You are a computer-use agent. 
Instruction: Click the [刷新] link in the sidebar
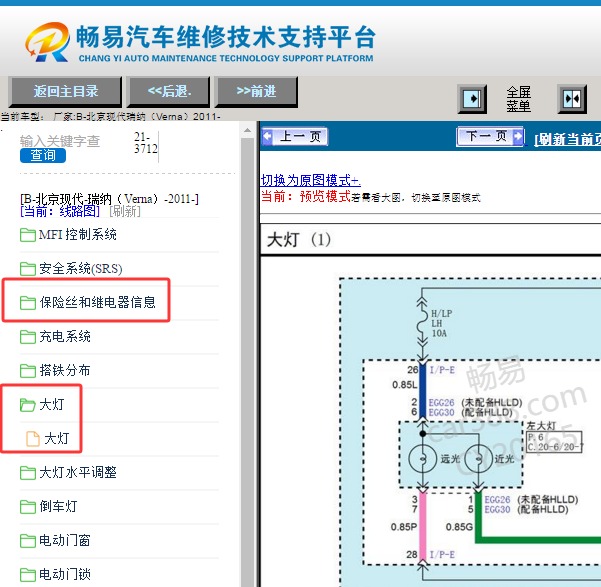coord(125,211)
